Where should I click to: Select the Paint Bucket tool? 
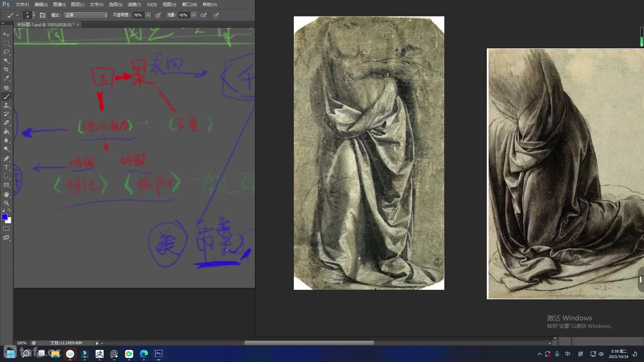pos(6,131)
